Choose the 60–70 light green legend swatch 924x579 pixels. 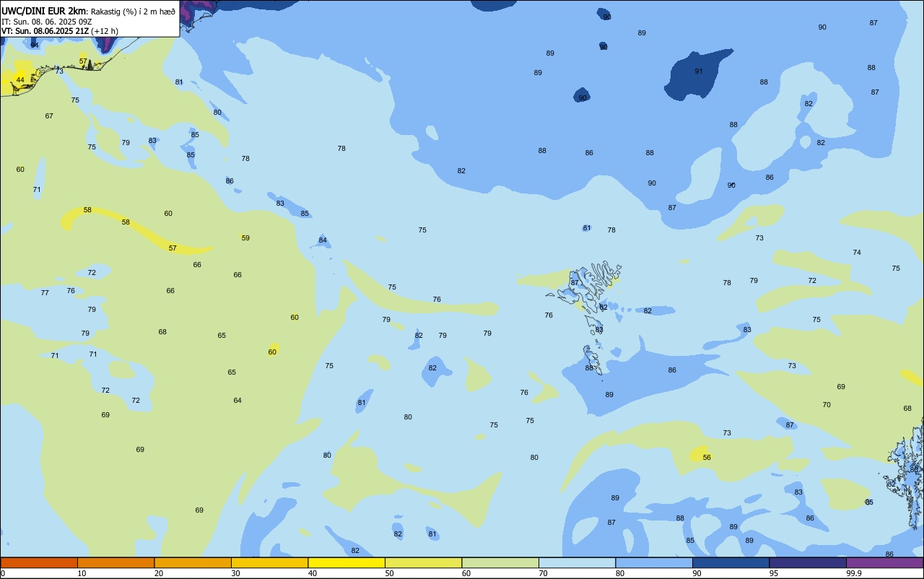tap(500, 562)
